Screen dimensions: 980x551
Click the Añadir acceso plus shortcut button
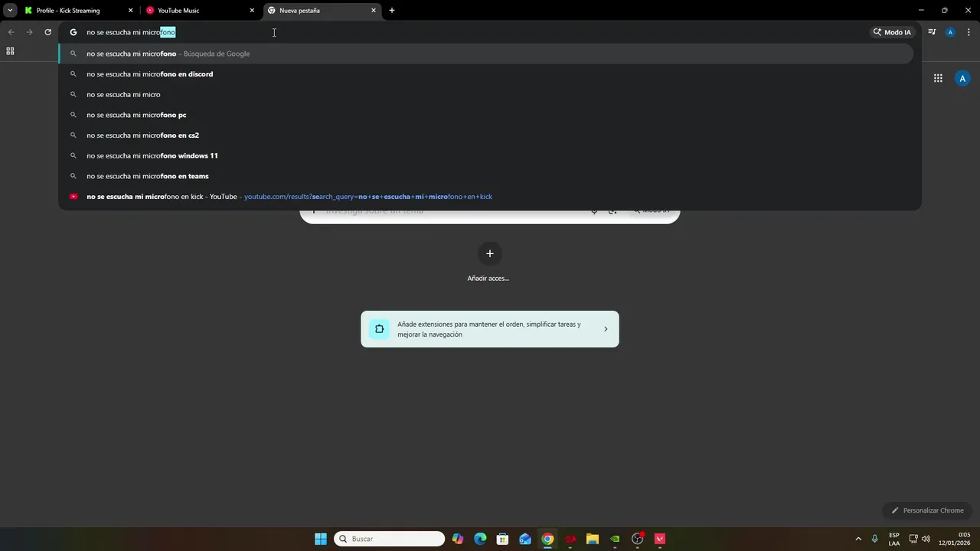click(490, 254)
